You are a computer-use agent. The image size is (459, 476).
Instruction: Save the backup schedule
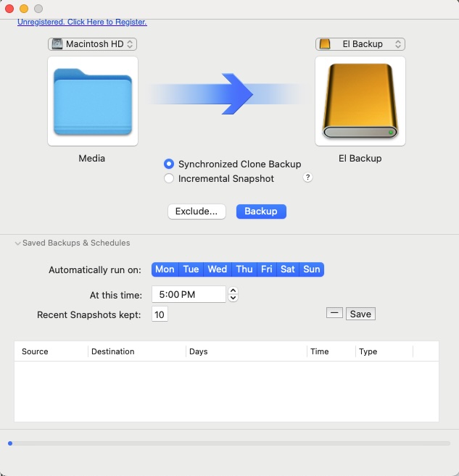(x=360, y=314)
